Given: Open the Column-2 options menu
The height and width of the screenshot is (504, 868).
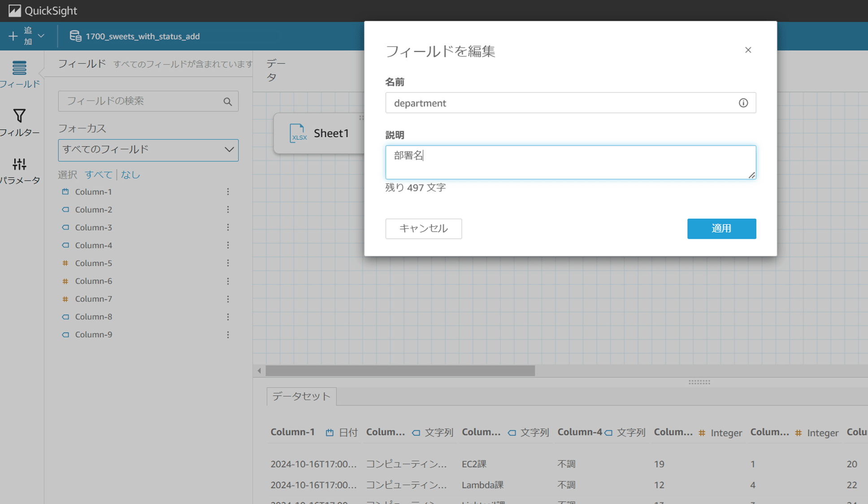Looking at the screenshot, I should pyautogui.click(x=228, y=210).
